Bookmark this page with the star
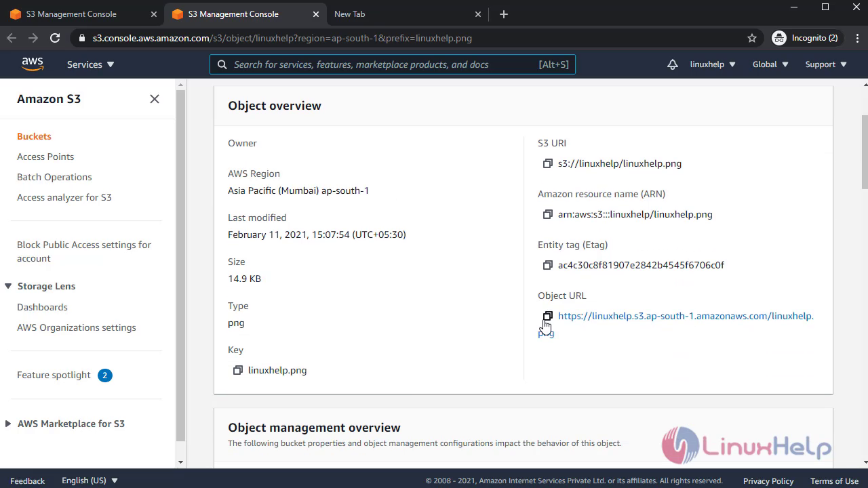The width and height of the screenshot is (868, 488). click(751, 38)
